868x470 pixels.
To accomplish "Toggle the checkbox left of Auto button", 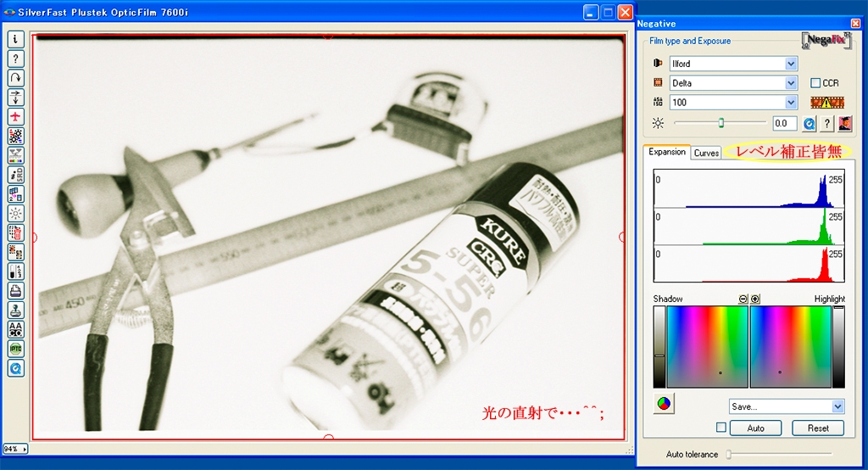I will coord(721,428).
